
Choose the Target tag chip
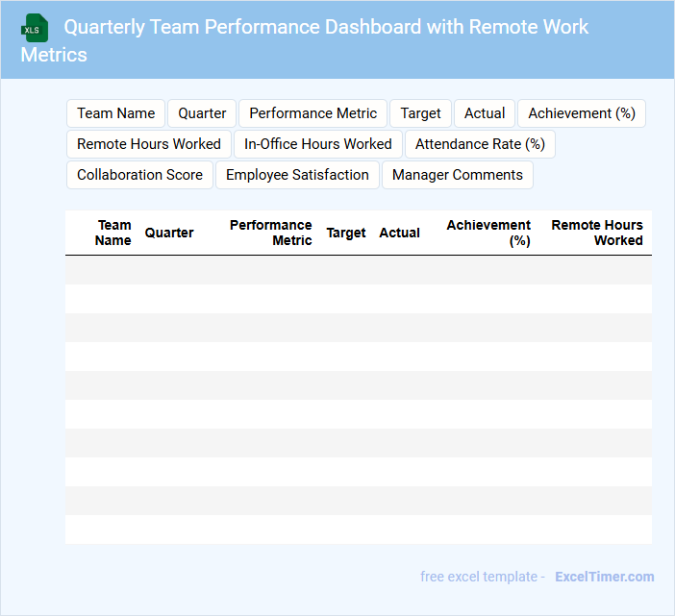(x=420, y=113)
